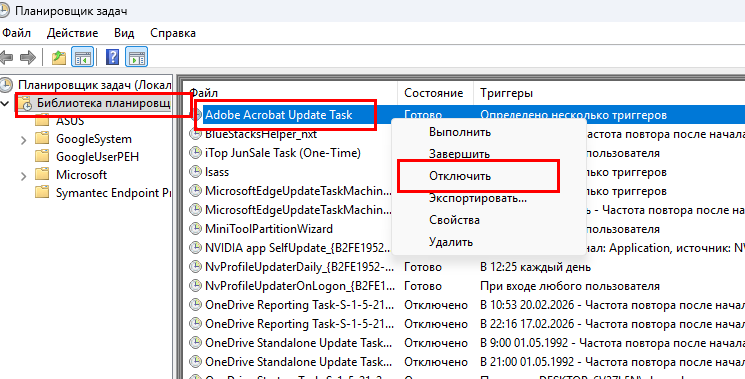Screen dimensions: 745x379
Task: Select the lsass task row
Action: click(x=217, y=171)
